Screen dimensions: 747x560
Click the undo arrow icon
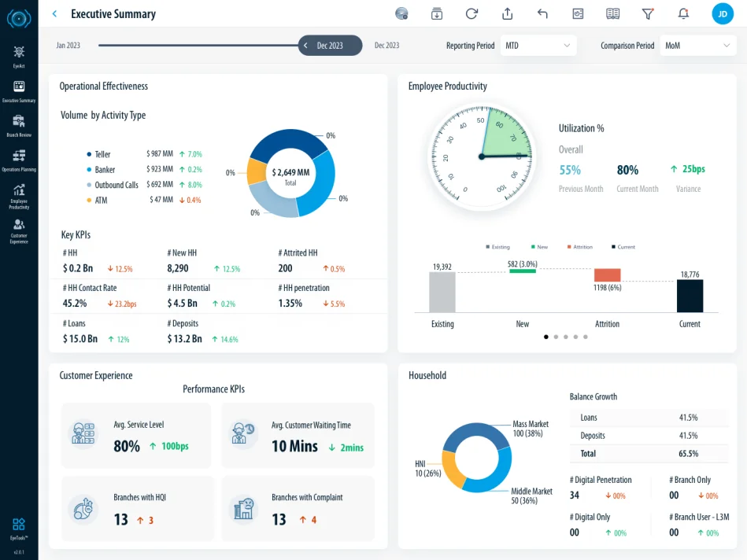pos(542,13)
